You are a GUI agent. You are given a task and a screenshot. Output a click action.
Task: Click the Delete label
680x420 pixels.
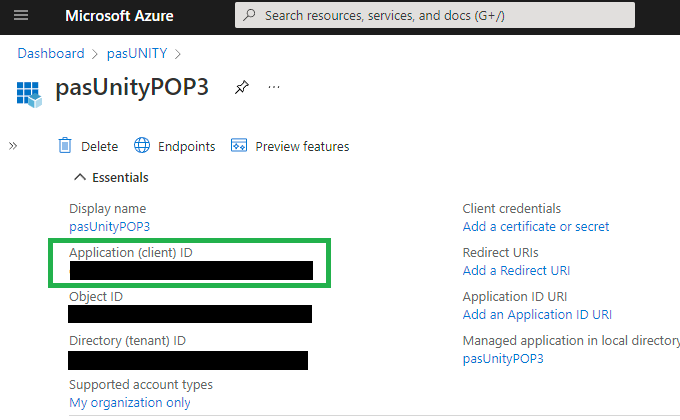[99, 147]
